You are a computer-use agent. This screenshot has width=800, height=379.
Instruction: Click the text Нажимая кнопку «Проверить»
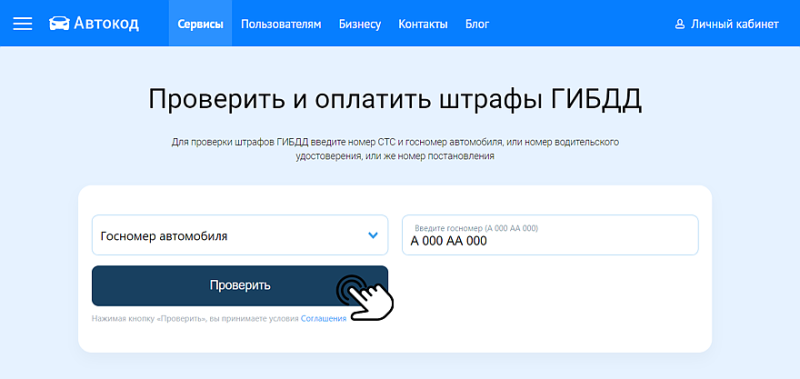coord(149,318)
